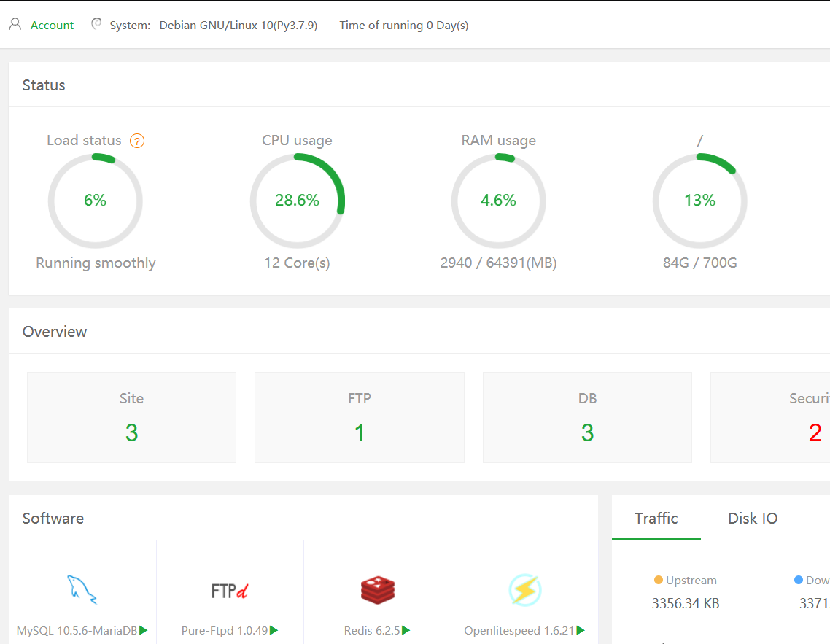Click the Redis red stack icon

pos(377,590)
